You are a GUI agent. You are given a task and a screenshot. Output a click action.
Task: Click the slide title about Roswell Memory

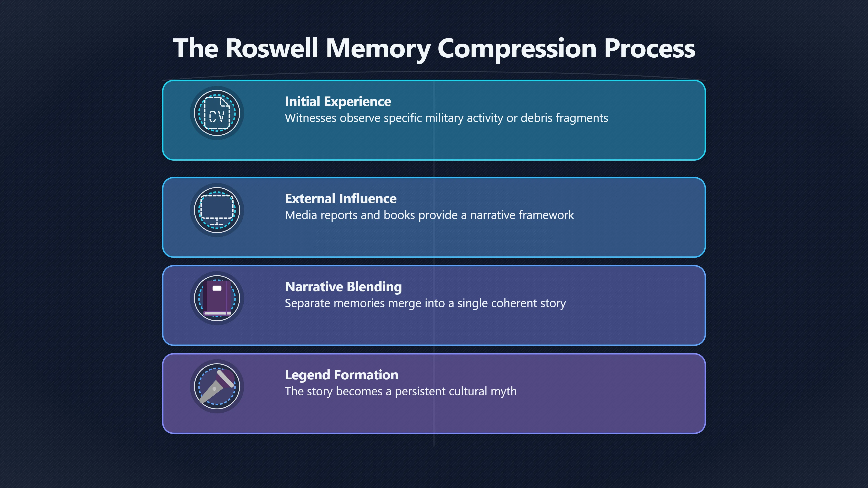click(x=434, y=49)
